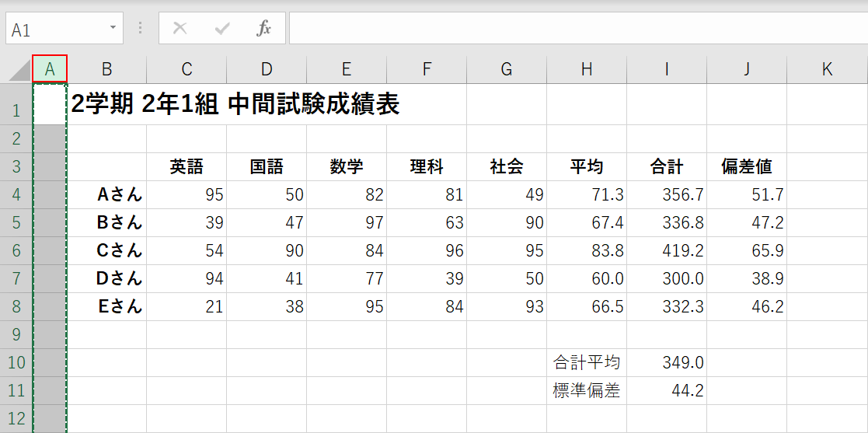Select row 1 header
Image resolution: width=868 pixels, height=433 pixels.
(16, 104)
